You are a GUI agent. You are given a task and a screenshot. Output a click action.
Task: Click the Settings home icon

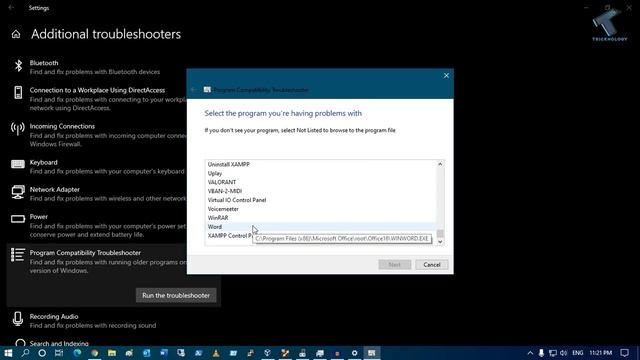16,34
